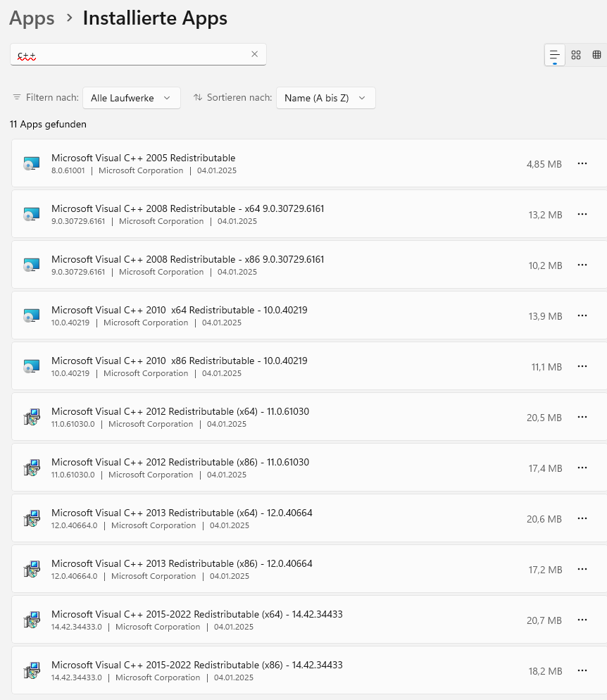Open more options for Visual C++ 2012 (x64)
The width and height of the screenshot is (607, 700).
coord(582,417)
